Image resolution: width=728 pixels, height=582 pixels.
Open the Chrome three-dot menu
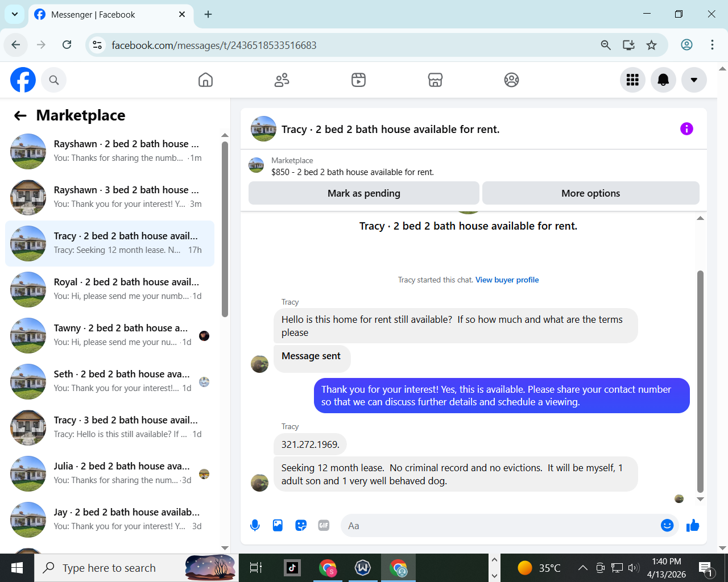pyautogui.click(x=712, y=45)
